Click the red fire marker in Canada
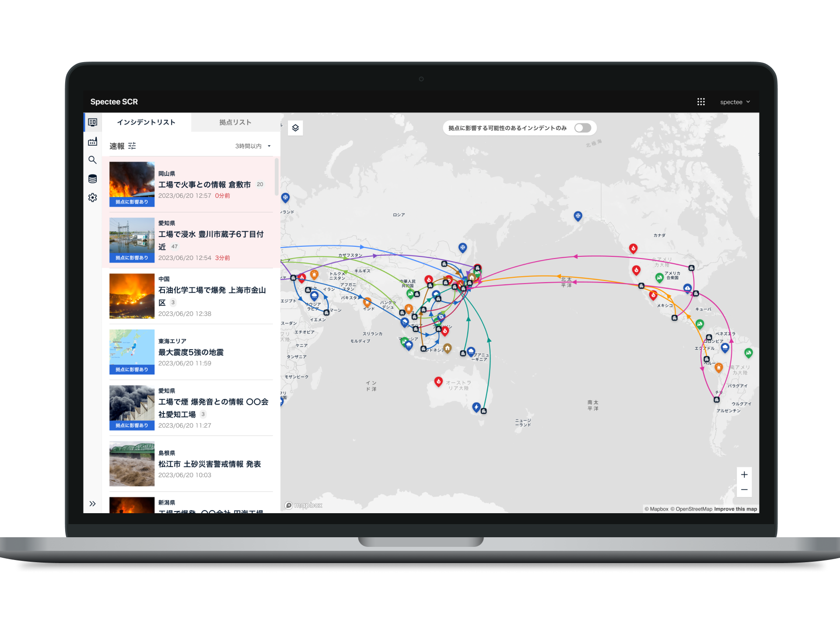 click(x=633, y=249)
